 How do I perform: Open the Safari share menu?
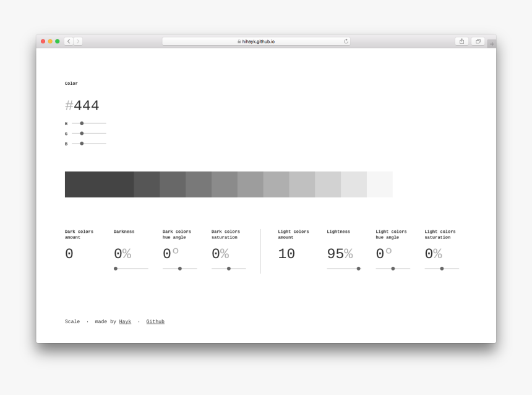(x=461, y=41)
